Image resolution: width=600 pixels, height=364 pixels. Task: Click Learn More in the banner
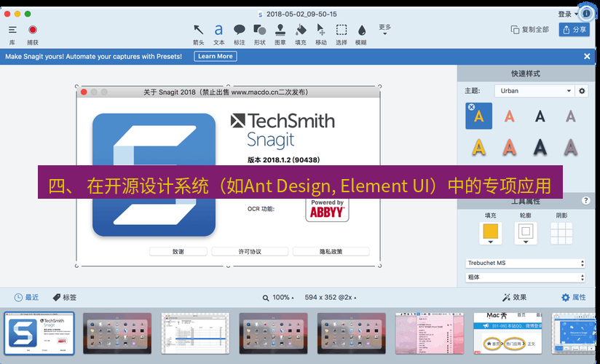216,56
